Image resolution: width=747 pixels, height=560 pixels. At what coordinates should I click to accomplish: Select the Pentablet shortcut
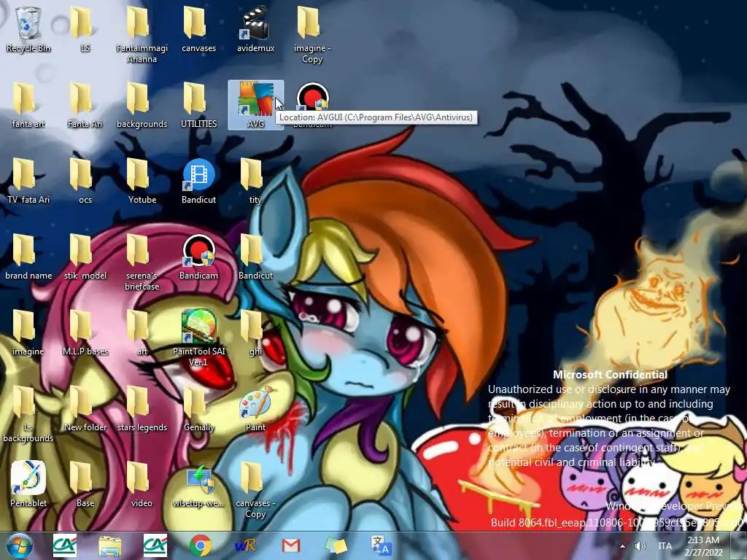[x=28, y=484]
